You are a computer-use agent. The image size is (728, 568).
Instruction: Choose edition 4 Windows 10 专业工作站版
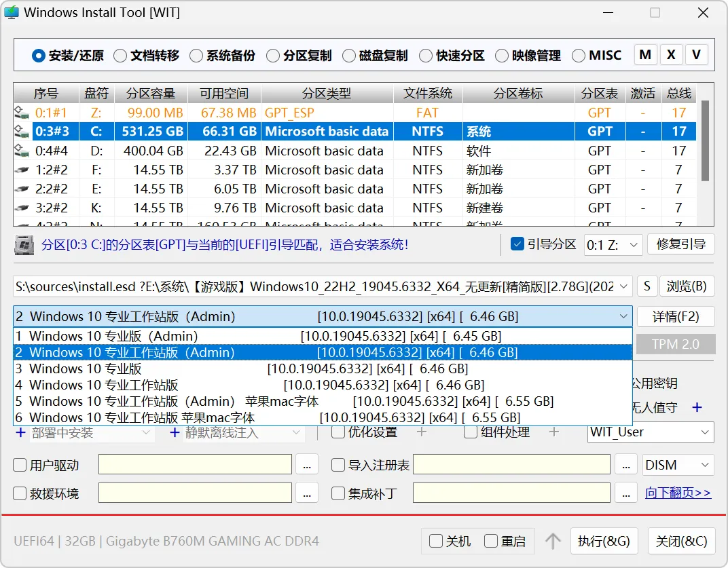click(323, 385)
